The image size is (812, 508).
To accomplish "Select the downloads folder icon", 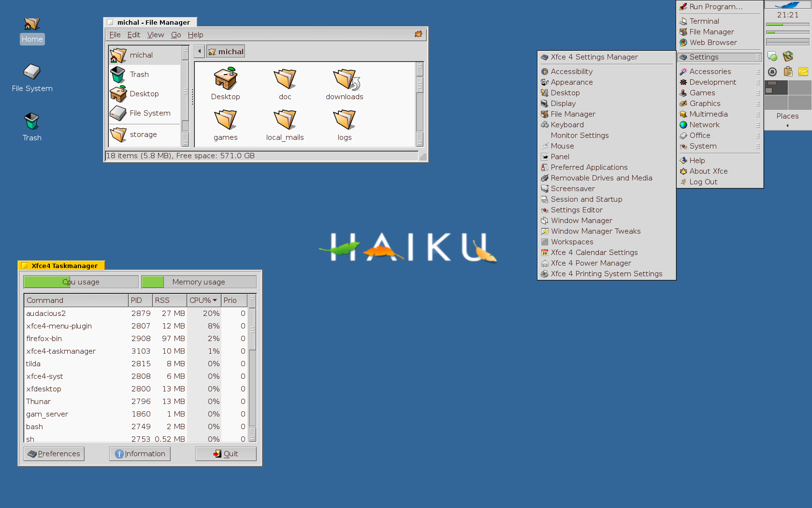I will [345, 84].
